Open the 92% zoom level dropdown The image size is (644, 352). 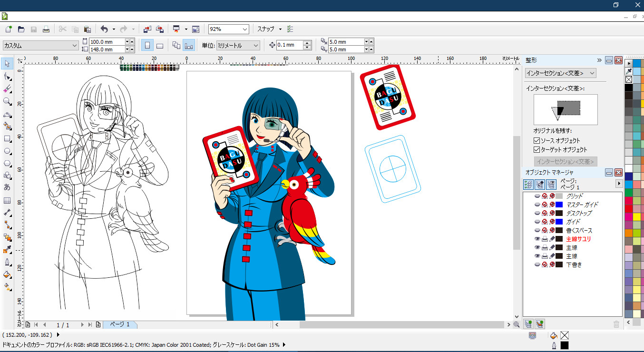pos(245,29)
